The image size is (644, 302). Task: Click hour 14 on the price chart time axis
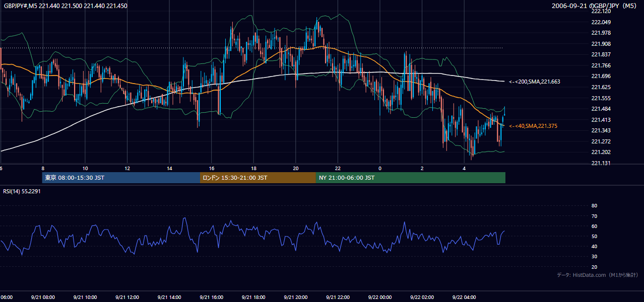[169, 168]
